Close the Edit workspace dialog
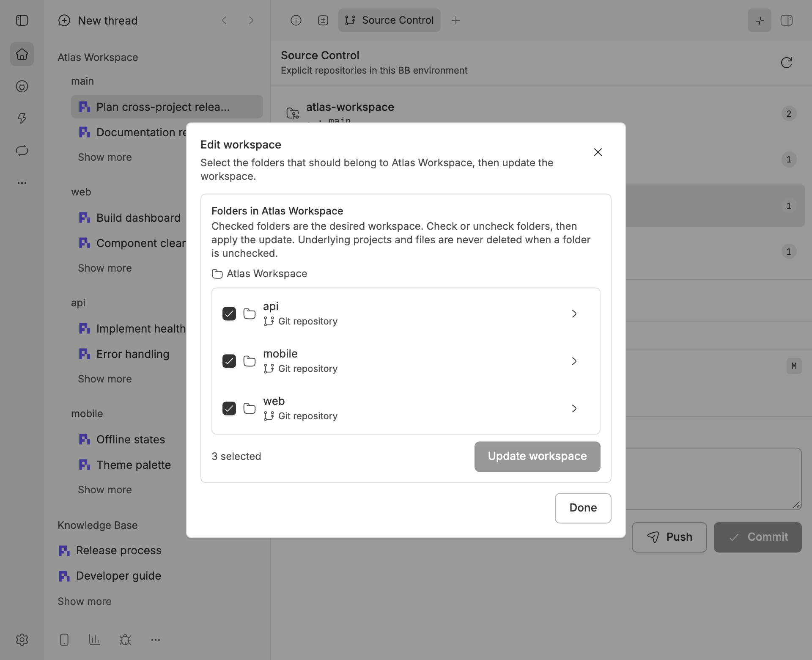Image resolution: width=812 pixels, height=660 pixels. [x=598, y=152]
